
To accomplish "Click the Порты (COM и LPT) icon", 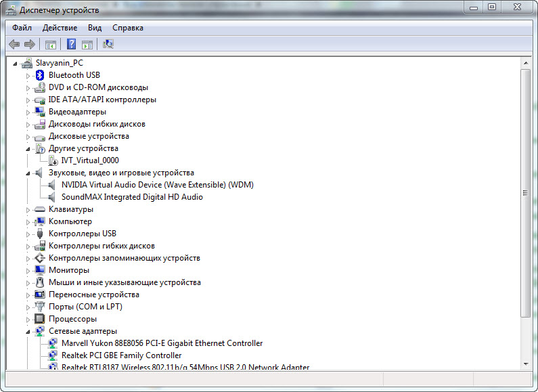I will click(x=40, y=307).
